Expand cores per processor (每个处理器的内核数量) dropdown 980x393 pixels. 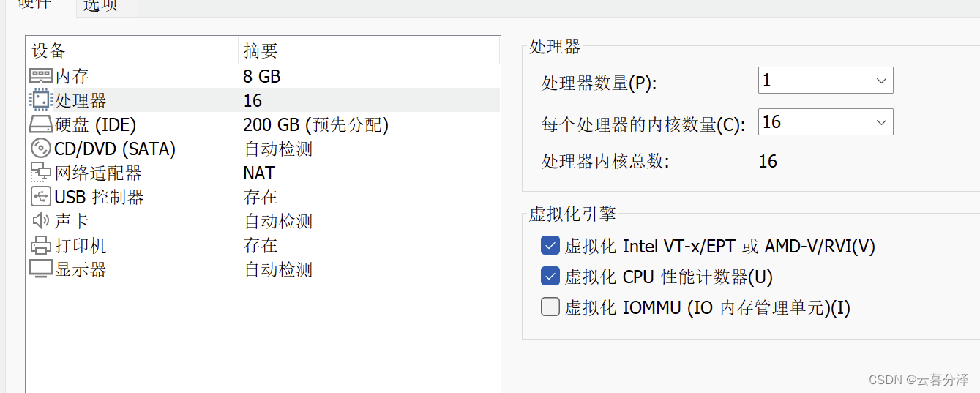click(x=826, y=122)
